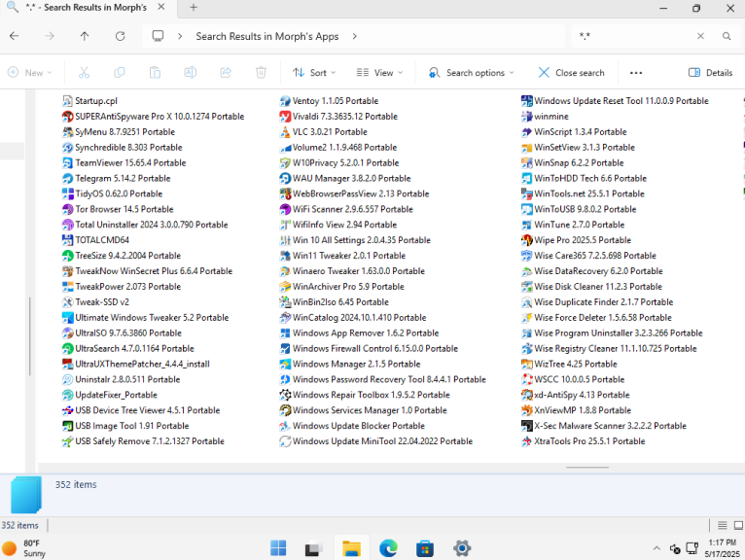The height and width of the screenshot is (560, 745).
Task: Click the Telegram 5.14.2 Portable icon
Action: 67,179
